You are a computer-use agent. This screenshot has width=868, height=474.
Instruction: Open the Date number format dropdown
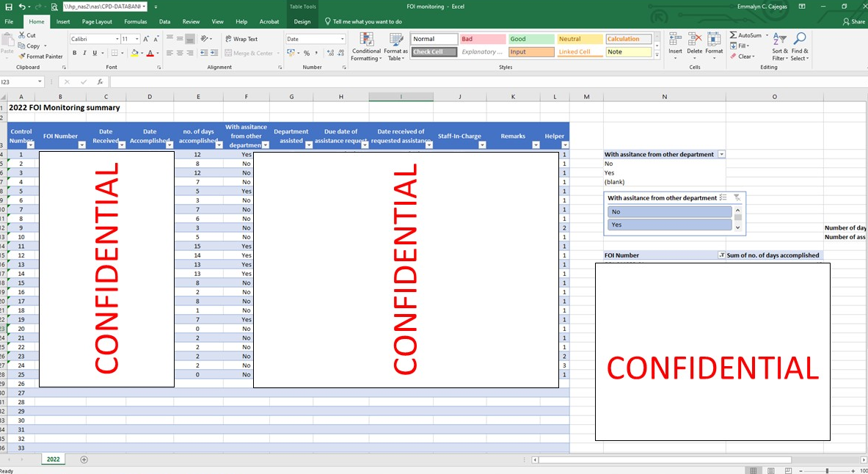point(343,39)
